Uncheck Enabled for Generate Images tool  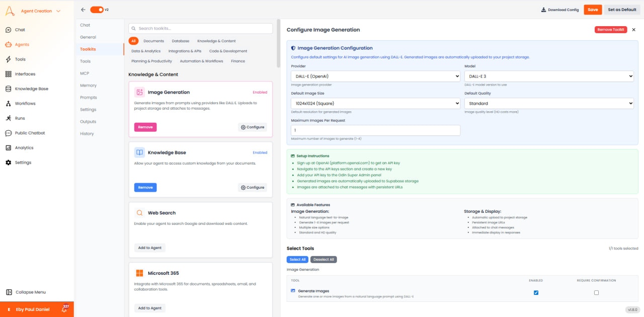tap(536, 292)
